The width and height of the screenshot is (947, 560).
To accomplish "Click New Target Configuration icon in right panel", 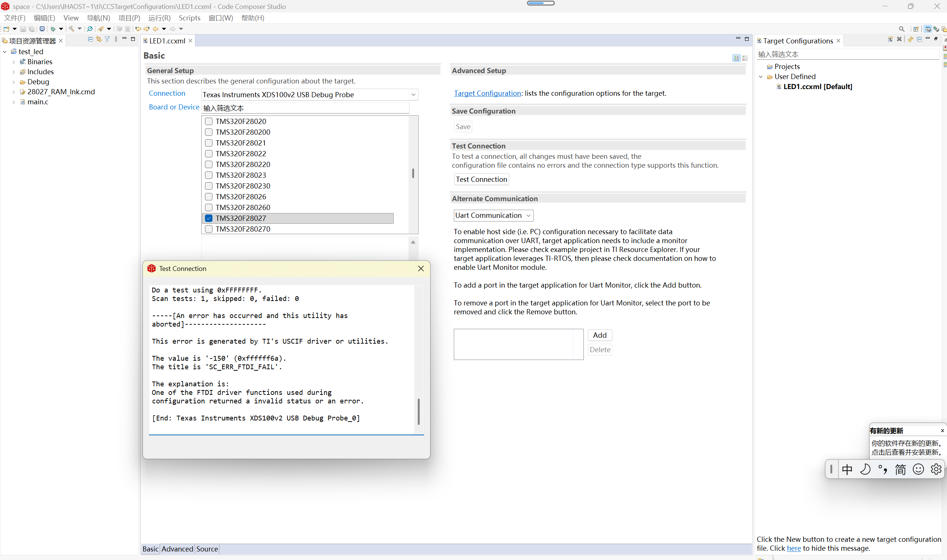I will 890,39.
